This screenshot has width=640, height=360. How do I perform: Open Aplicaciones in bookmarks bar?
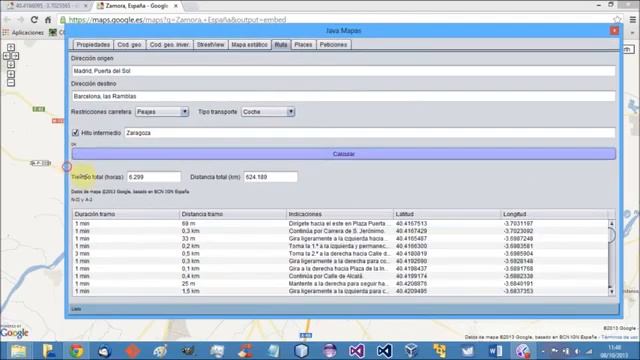click(x=23, y=32)
